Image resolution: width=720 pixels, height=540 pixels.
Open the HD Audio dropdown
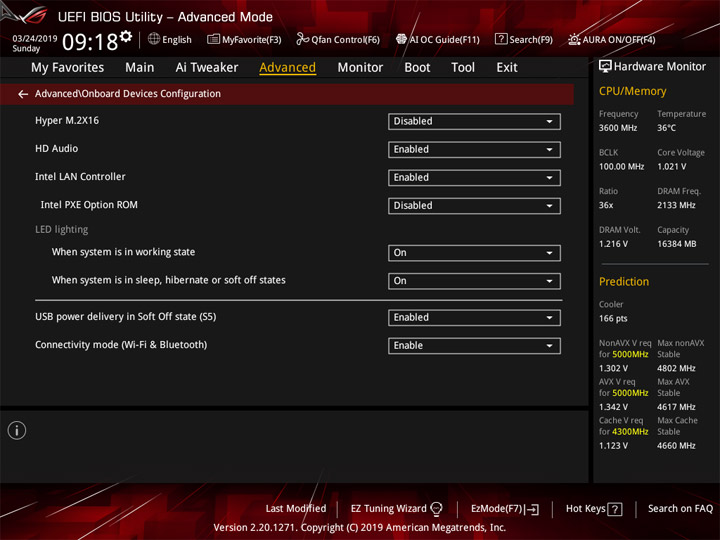(x=474, y=149)
